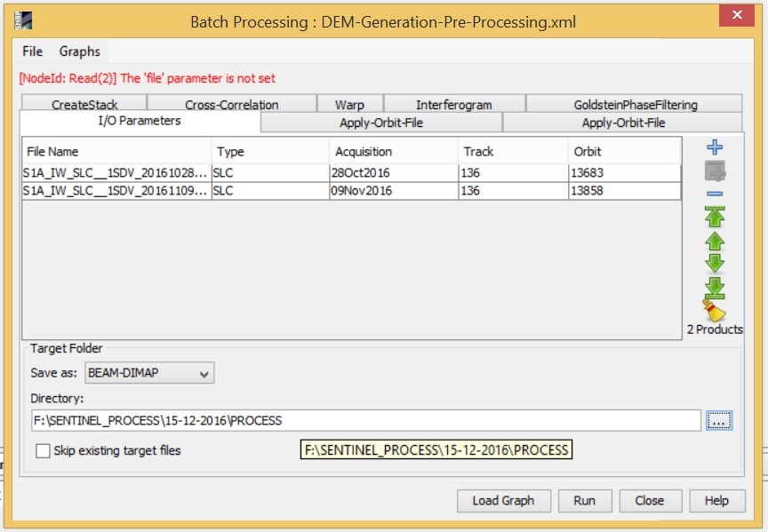Click the Help button
The height and width of the screenshot is (532, 768).
point(716,500)
